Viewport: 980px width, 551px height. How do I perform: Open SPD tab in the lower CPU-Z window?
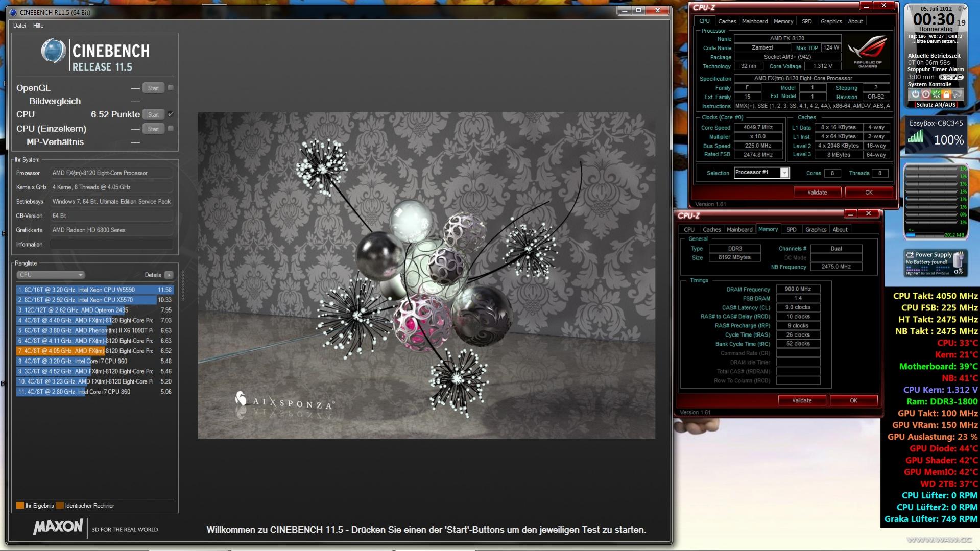tap(792, 230)
